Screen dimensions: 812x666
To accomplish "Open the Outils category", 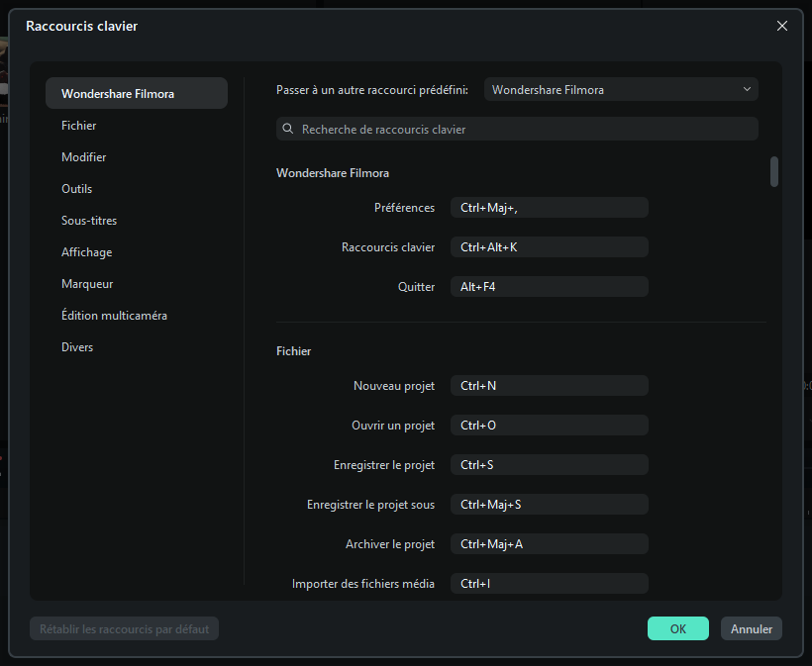I will [x=76, y=189].
